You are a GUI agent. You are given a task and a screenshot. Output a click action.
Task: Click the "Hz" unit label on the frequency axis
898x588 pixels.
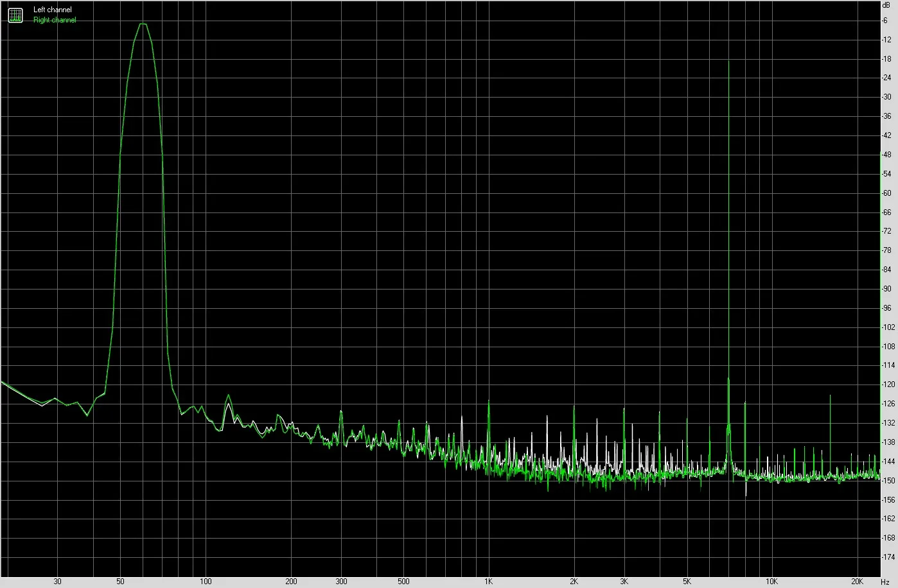885,582
